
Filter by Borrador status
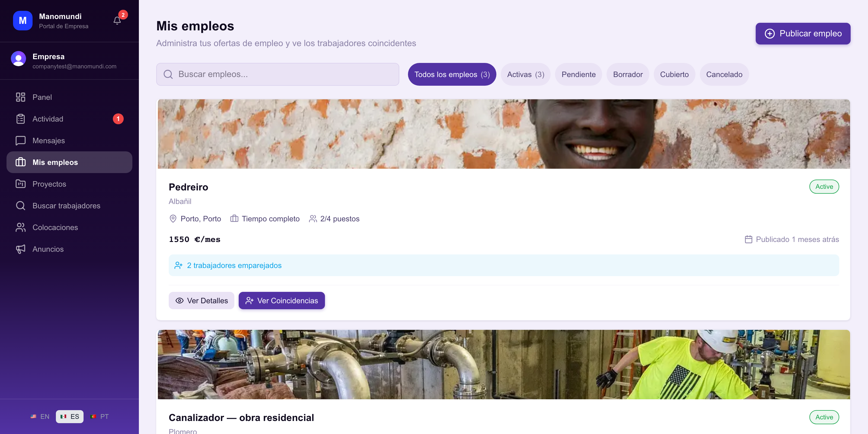coord(628,74)
